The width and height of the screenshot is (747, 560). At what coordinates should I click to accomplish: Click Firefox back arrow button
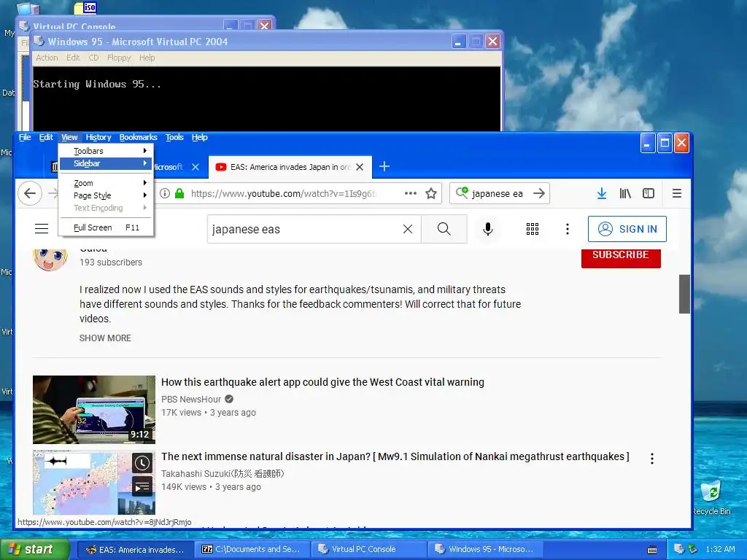coord(30,193)
